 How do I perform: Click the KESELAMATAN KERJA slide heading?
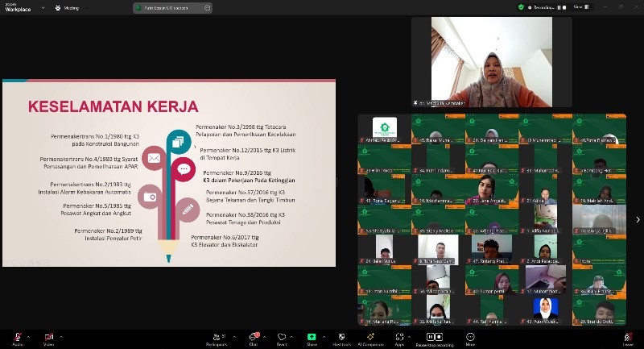(x=113, y=106)
